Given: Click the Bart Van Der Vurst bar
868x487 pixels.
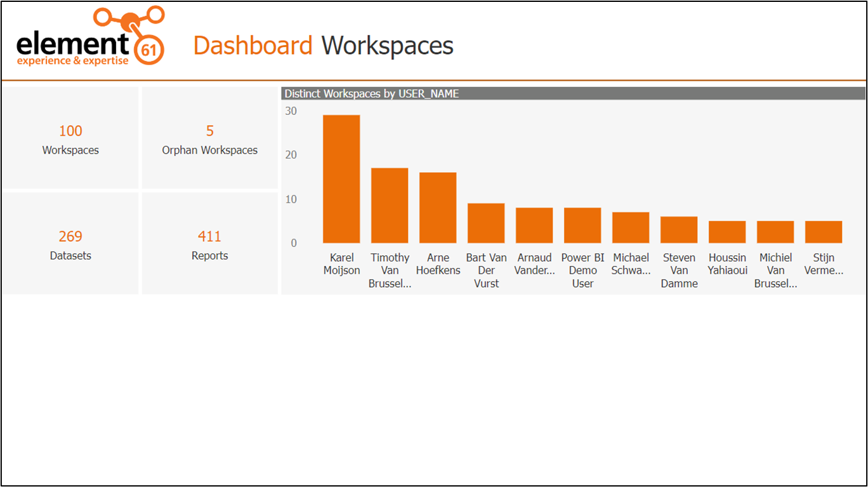Looking at the screenshot, I should (x=486, y=222).
